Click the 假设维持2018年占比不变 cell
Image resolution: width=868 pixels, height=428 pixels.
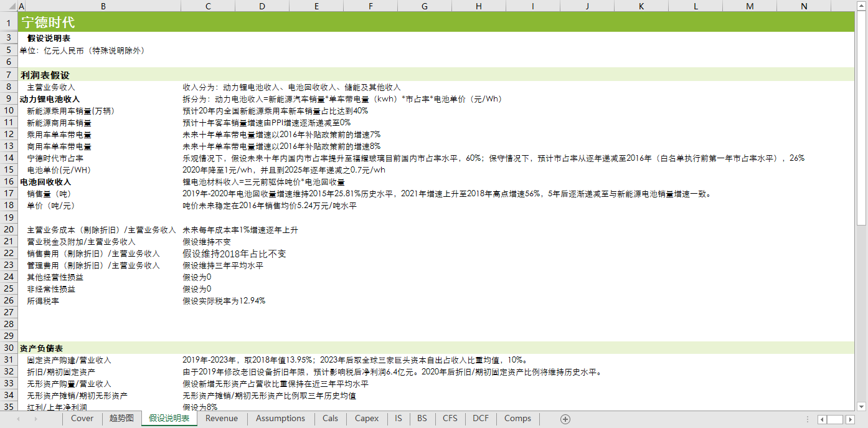(234, 254)
